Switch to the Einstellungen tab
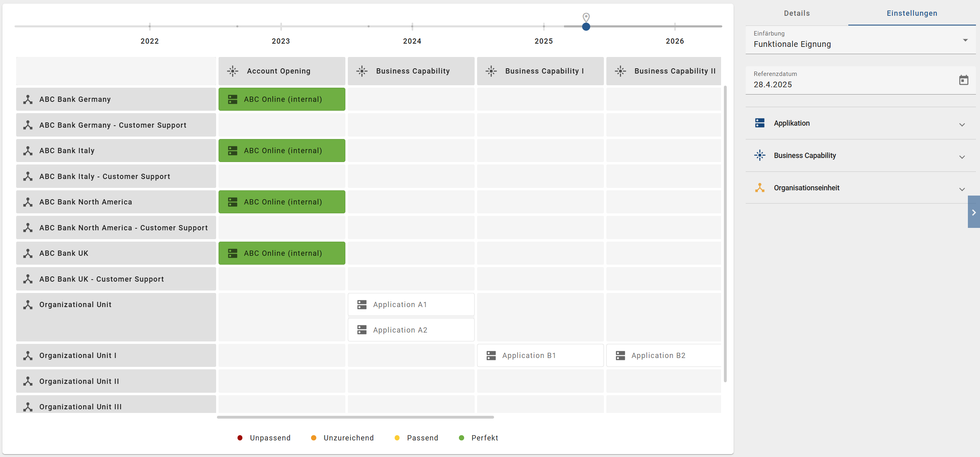The height and width of the screenshot is (457, 980). coord(912,13)
